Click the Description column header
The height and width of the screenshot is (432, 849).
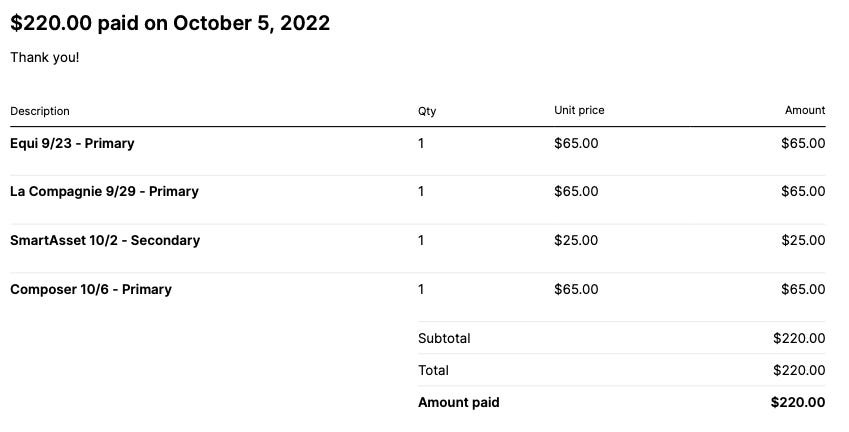40,111
